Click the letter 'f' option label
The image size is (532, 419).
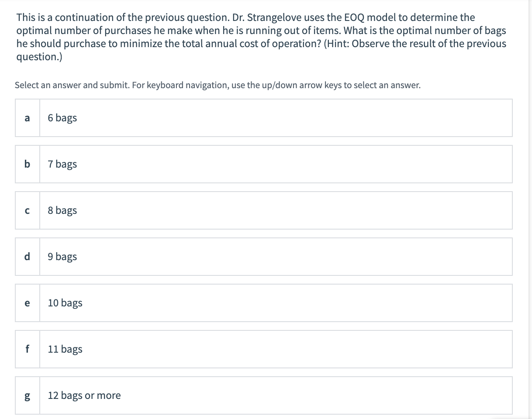click(x=28, y=349)
